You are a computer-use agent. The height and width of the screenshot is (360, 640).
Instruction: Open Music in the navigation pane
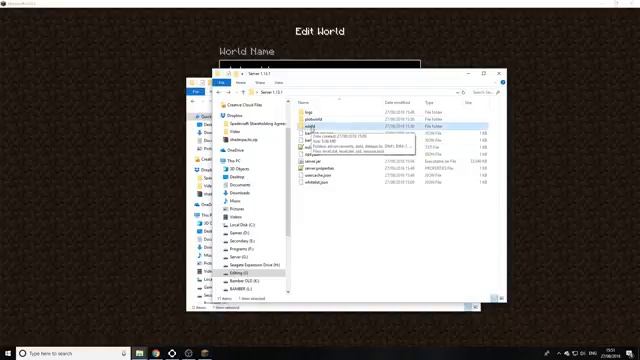point(235,201)
